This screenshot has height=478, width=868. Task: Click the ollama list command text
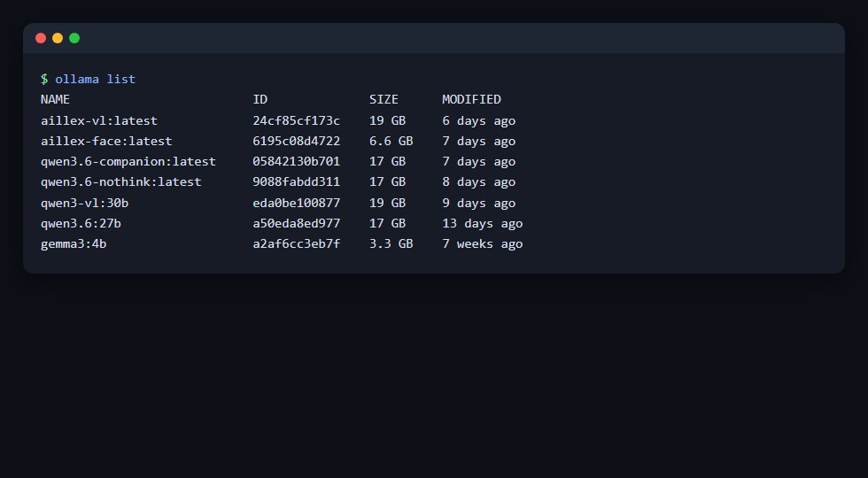tap(96, 79)
